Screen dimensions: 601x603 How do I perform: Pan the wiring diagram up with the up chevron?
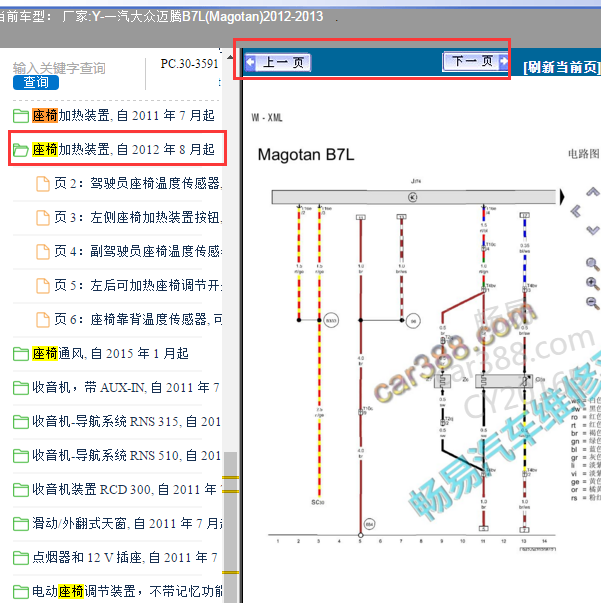click(x=593, y=192)
